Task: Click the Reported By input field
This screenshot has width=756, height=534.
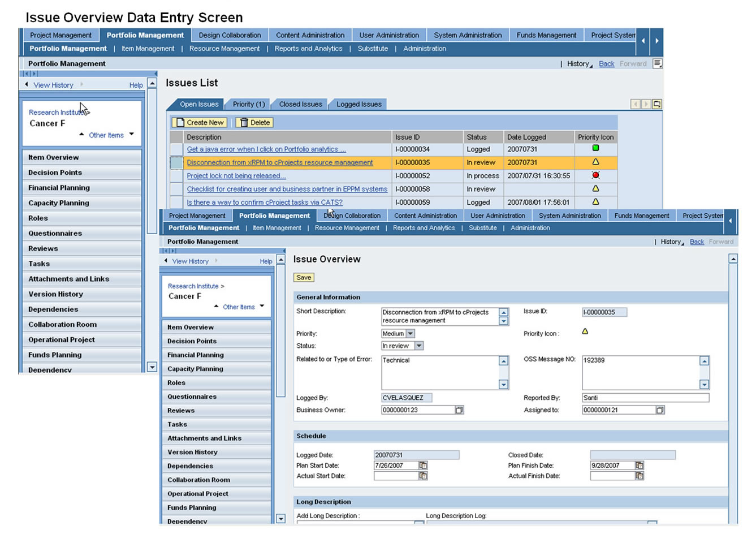Action: coord(645,398)
